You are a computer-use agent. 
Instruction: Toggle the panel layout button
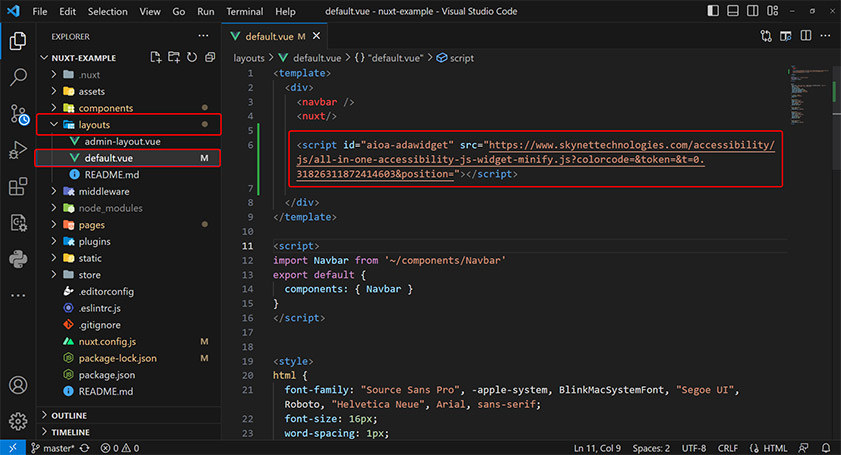(x=735, y=11)
